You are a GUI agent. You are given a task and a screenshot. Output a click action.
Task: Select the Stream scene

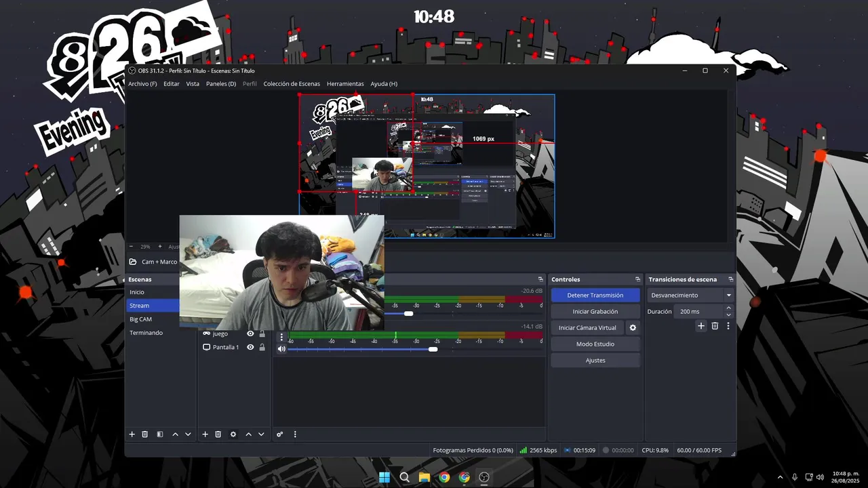click(153, 306)
